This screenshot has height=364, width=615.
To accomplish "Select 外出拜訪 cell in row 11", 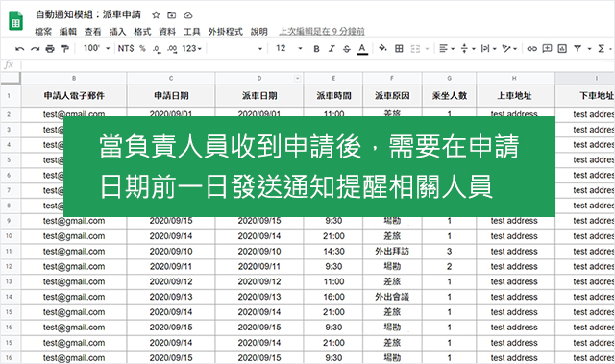I will tap(392, 252).
